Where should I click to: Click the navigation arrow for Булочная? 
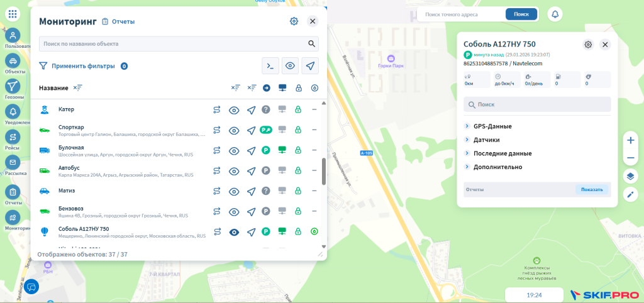[251, 151]
